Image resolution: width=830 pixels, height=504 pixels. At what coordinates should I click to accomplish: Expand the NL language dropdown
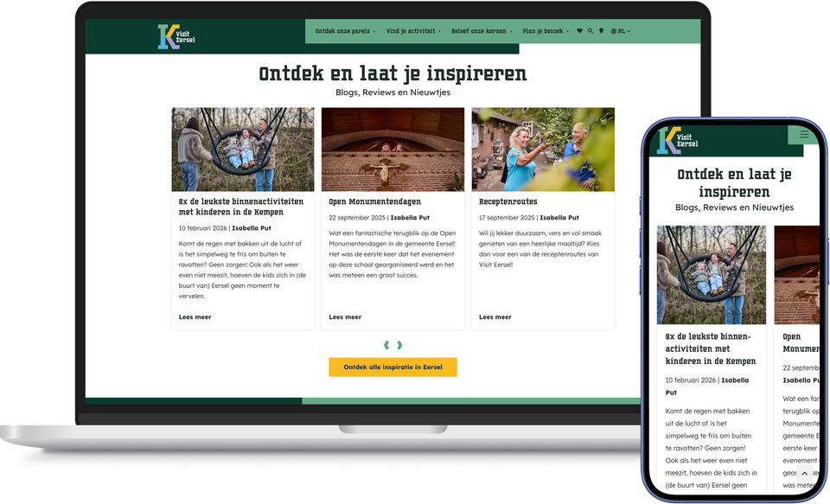tap(621, 31)
